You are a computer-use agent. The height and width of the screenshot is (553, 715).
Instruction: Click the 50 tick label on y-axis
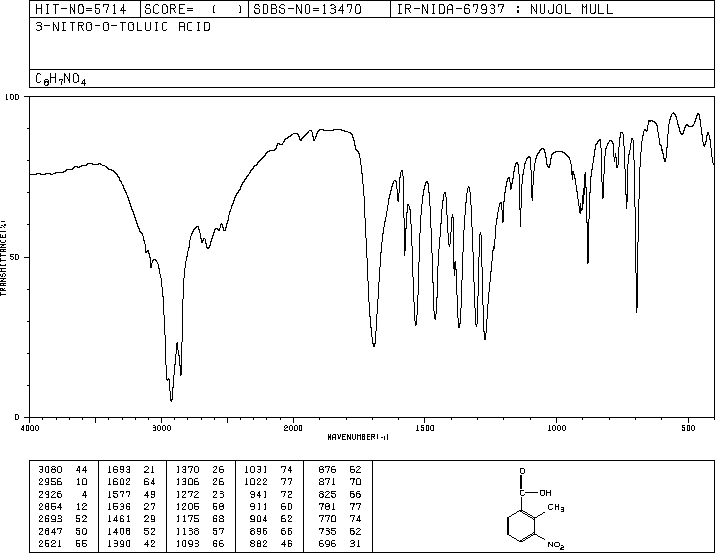tap(15, 257)
